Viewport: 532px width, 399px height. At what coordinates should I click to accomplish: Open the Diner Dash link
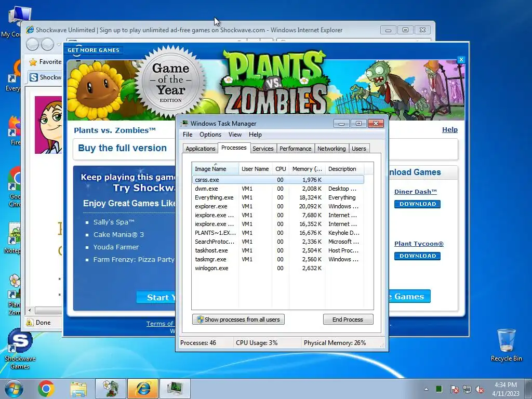click(415, 192)
